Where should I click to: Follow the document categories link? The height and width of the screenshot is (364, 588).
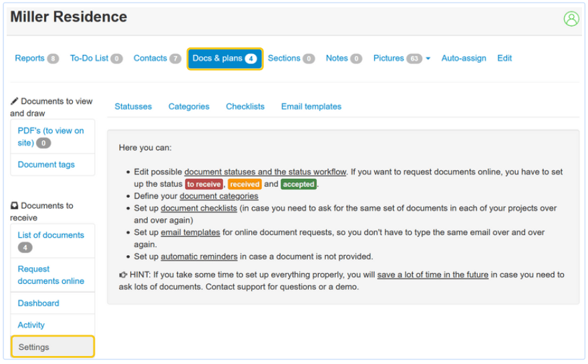(x=218, y=196)
